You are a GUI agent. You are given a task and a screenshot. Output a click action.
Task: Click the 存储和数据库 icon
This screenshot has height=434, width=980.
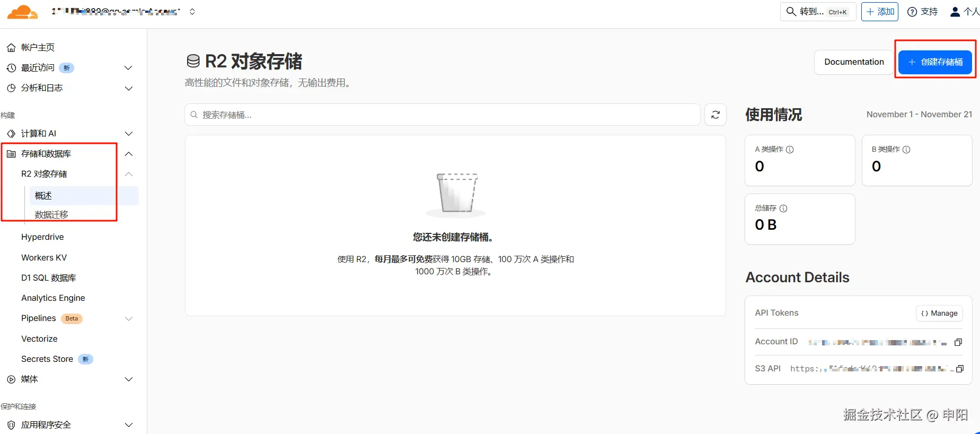[11, 154]
